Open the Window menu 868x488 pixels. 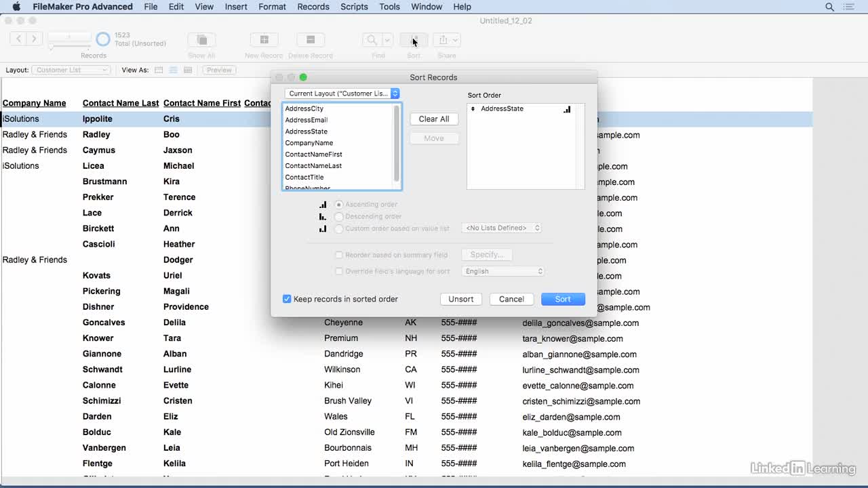click(x=427, y=7)
